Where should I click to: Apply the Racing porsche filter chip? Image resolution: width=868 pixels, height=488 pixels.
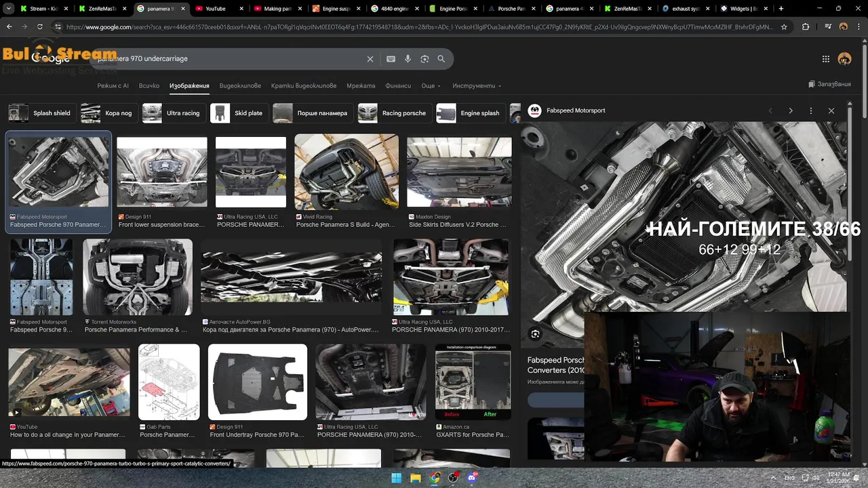coord(393,113)
